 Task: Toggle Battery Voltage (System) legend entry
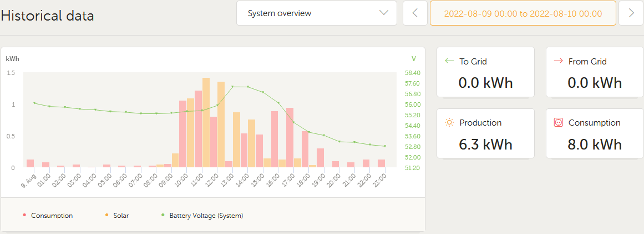coord(205,215)
